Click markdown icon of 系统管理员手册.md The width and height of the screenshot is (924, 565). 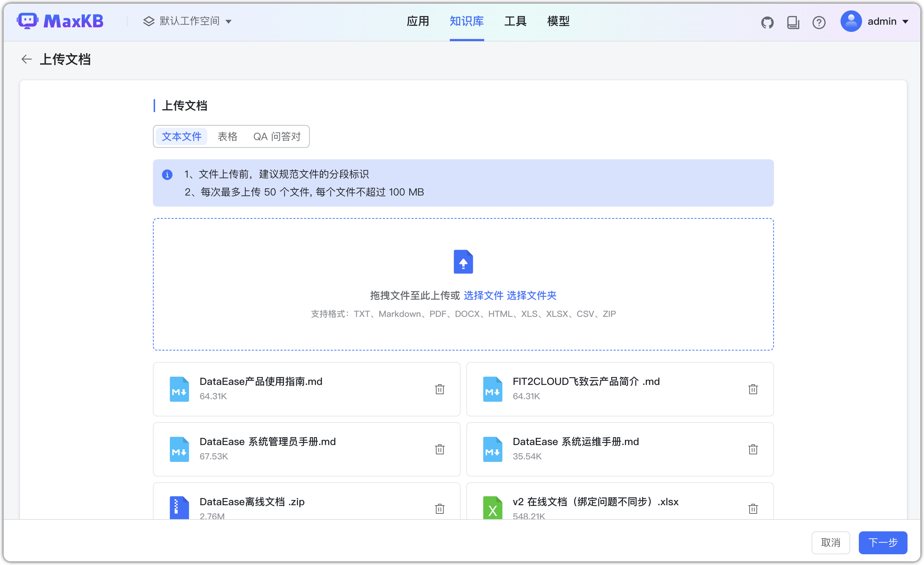point(179,449)
